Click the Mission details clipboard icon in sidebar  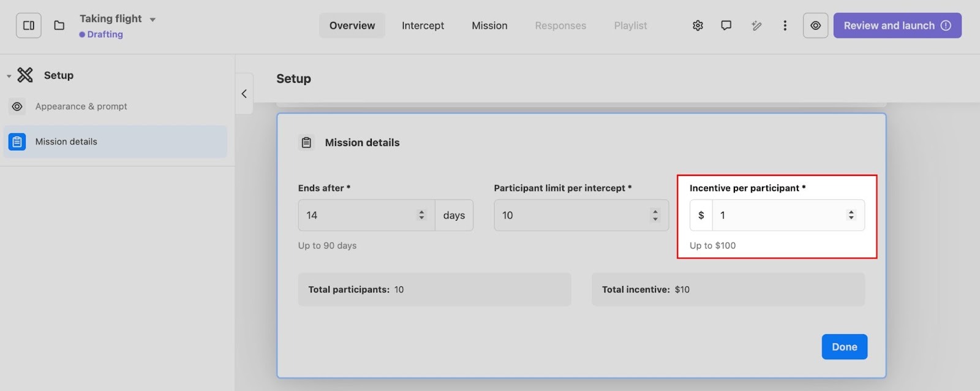click(x=17, y=142)
